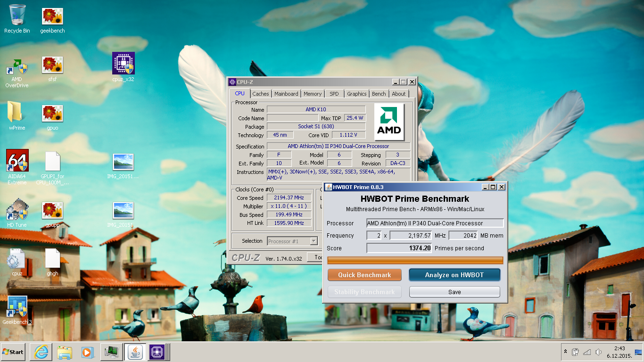Click the Stability Benchmark button
This screenshot has width=644, height=362.
coord(364,292)
